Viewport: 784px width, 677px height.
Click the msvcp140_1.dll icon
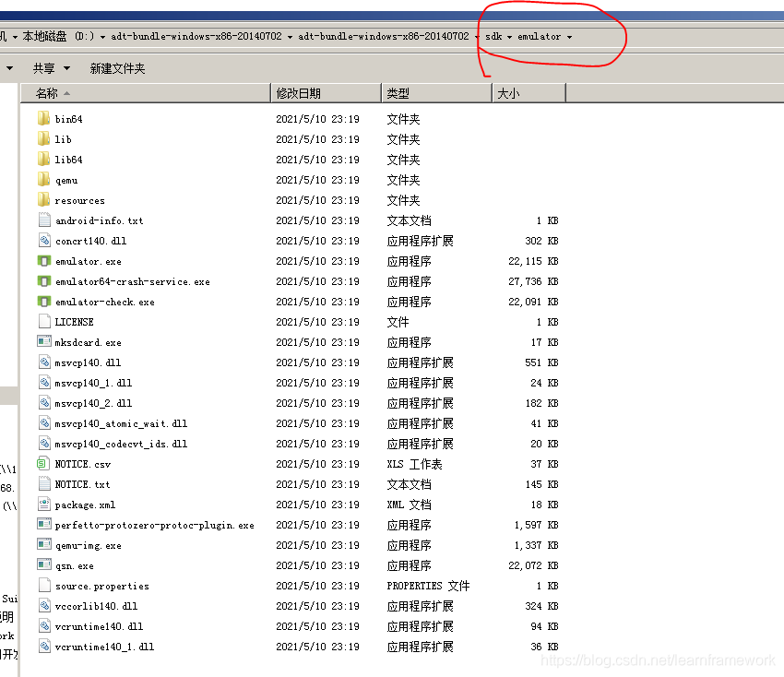[x=44, y=383]
